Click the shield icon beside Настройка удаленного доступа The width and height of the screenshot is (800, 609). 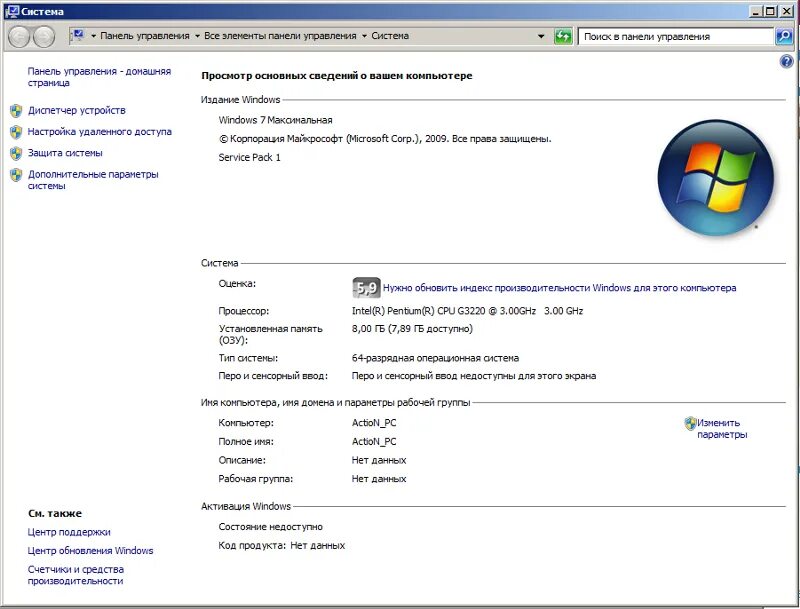[16, 132]
